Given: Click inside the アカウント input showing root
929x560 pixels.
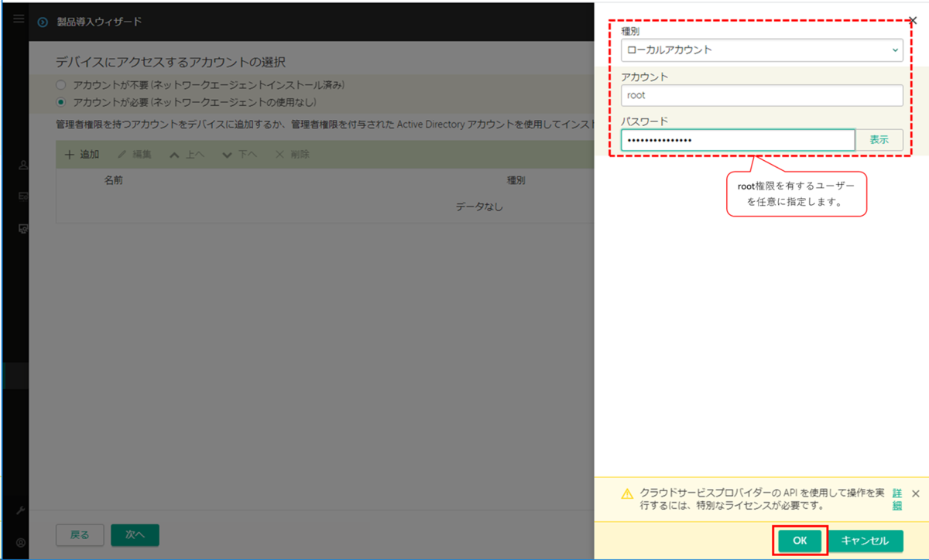Looking at the screenshot, I should (x=762, y=95).
